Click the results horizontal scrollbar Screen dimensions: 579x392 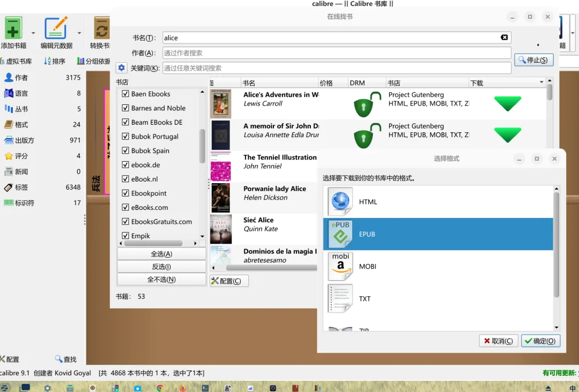pyautogui.click(x=271, y=268)
